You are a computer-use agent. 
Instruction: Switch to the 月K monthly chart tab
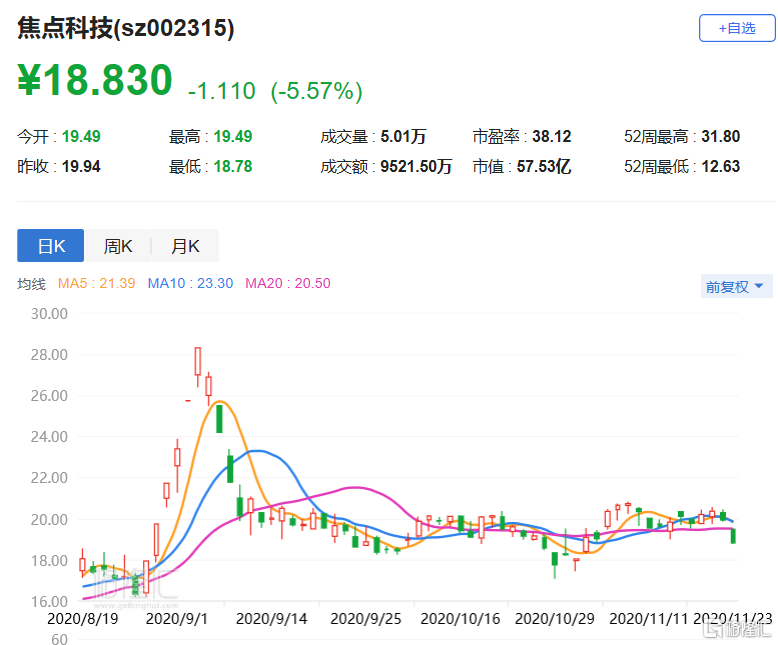point(185,246)
